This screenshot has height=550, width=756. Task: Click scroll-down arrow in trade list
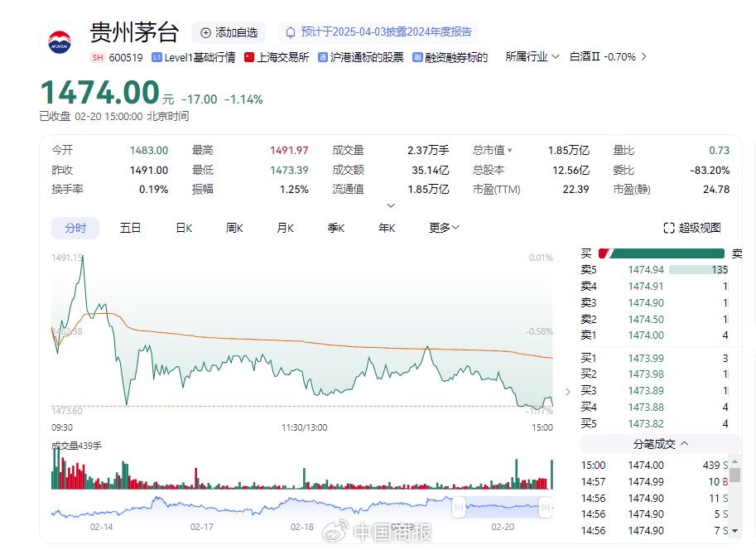click(734, 531)
